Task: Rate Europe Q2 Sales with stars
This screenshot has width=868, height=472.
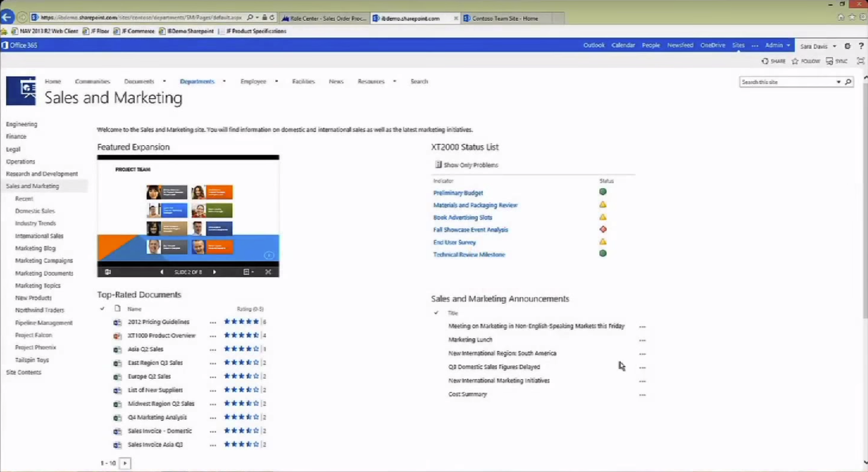Action: pos(241,376)
